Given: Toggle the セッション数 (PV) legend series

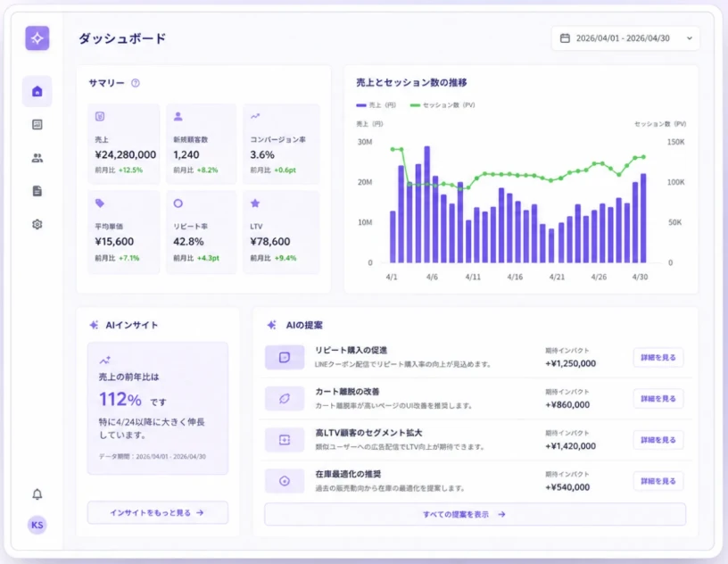Looking at the screenshot, I should [x=443, y=105].
